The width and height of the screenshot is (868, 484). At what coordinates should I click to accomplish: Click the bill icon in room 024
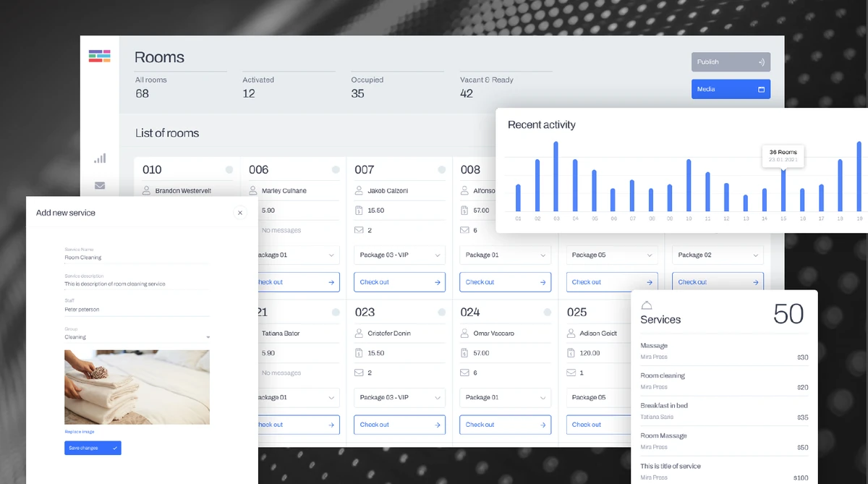465,353
